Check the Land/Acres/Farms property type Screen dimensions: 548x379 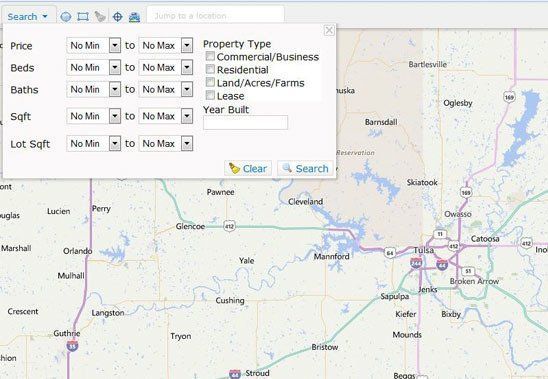coord(210,82)
